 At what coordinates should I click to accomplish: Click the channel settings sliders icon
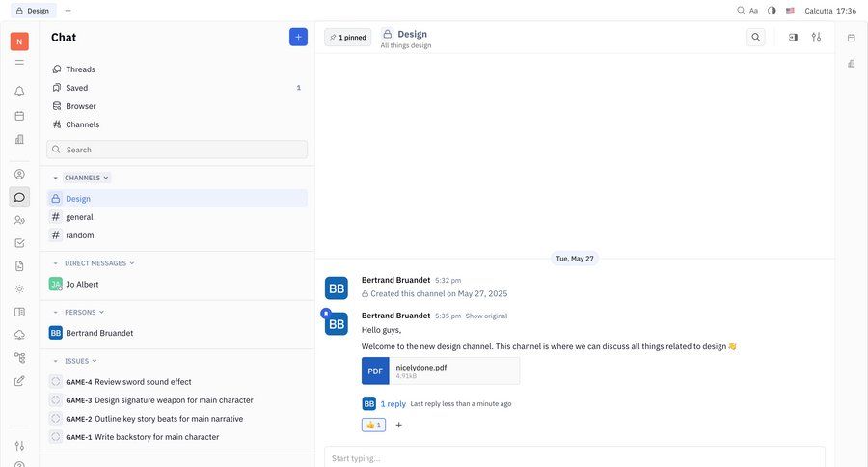pyautogui.click(x=816, y=37)
